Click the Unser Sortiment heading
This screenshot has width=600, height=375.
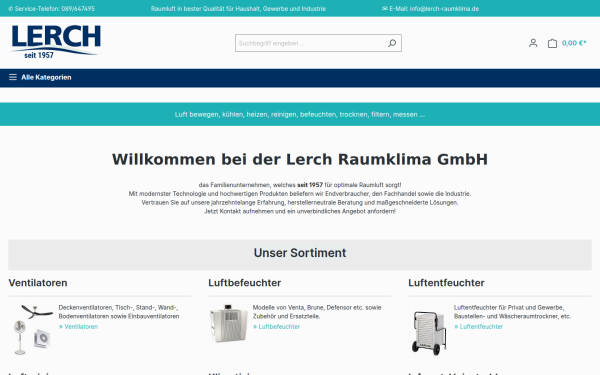(300, 253)
